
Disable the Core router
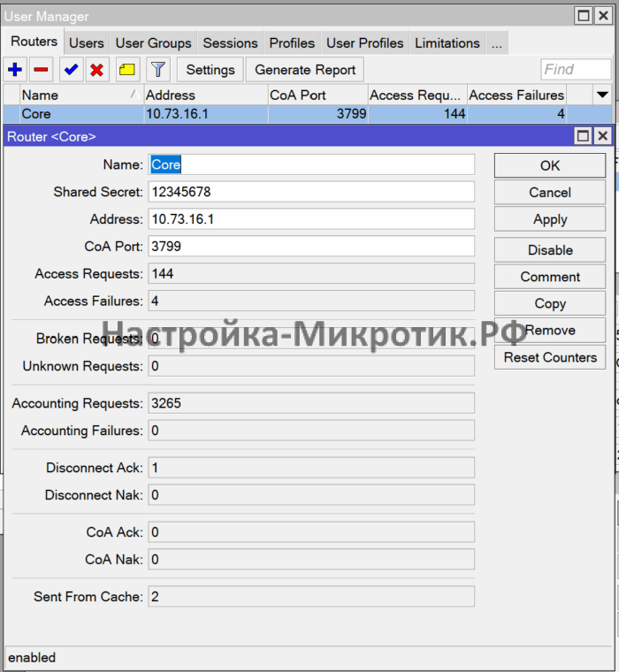(x=550, y=250)
